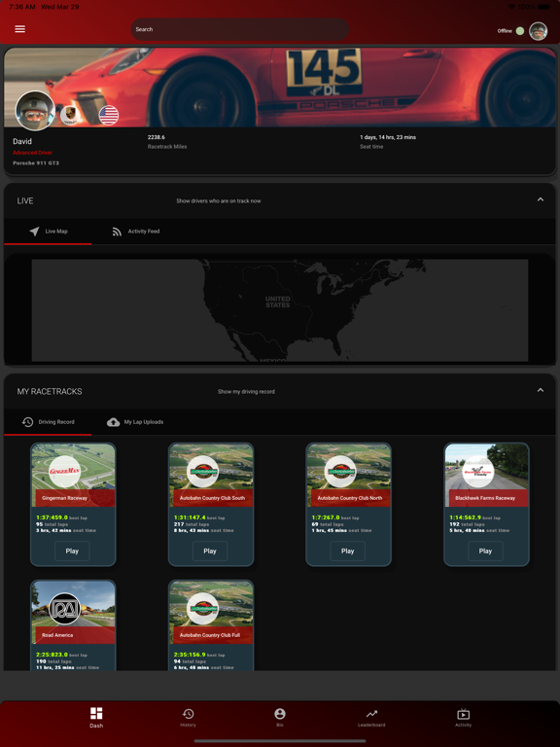The image size is (560, 747).
Task: Open the Road America track card
Action: [x=73, y=625]
